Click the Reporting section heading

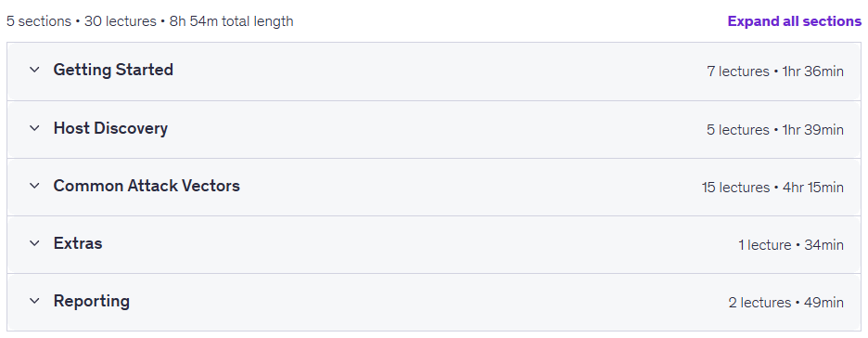point(91,301)
